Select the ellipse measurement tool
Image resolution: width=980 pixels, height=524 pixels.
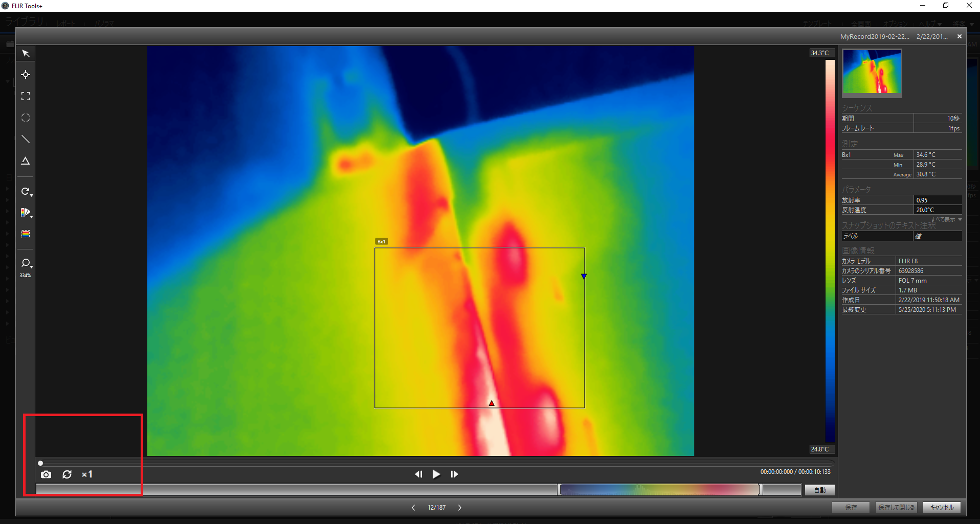(x=25, y=118)
